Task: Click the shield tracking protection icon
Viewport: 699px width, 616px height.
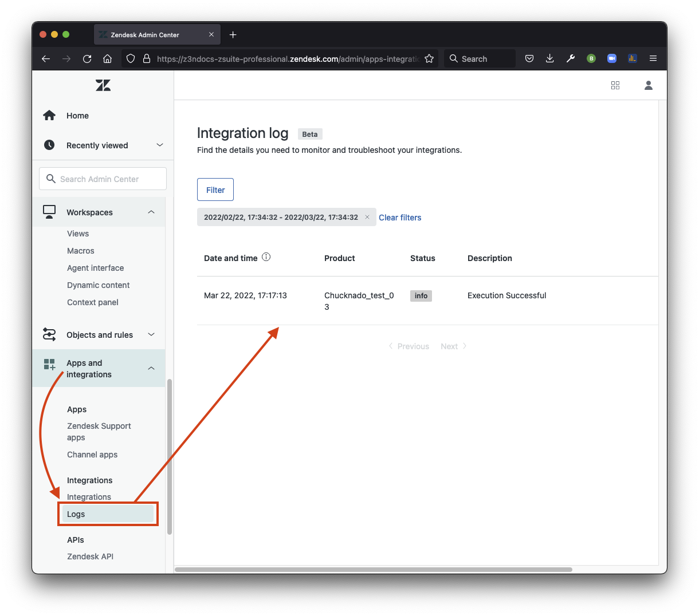Action: tap(131, 58)
